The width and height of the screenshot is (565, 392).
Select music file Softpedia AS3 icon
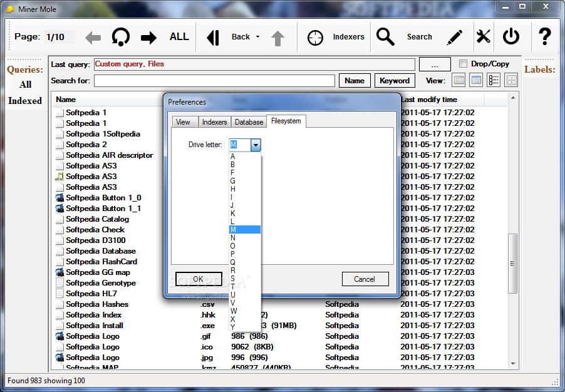(x=60, y=177)
